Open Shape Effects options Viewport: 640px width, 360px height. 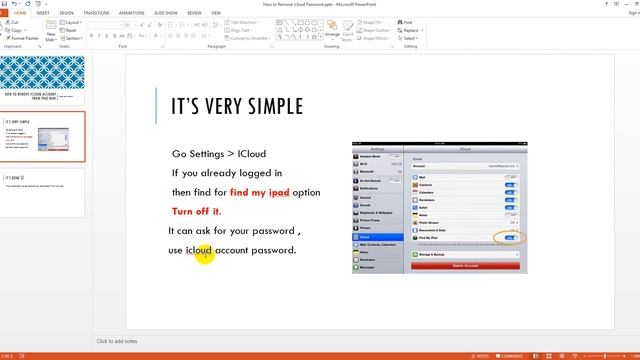tap(373, 38)
